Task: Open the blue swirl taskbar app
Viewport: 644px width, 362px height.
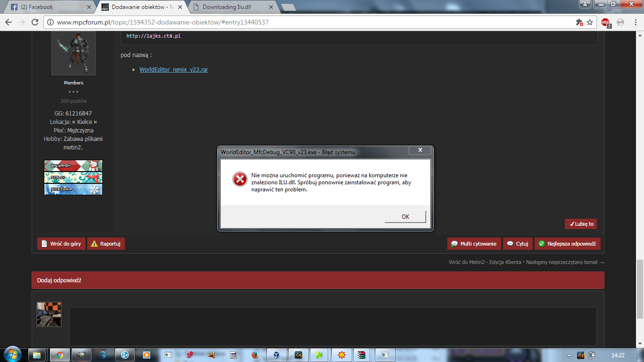Action: 103,354
